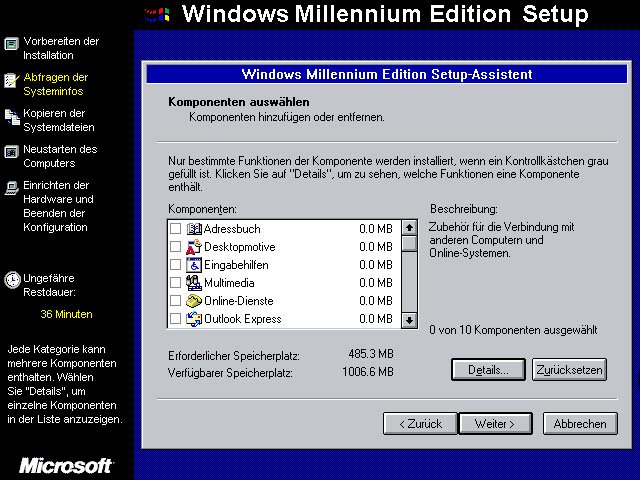Click the Eingabehilfen component icon
Screen dimensions: 640x480
pos(194,265)
